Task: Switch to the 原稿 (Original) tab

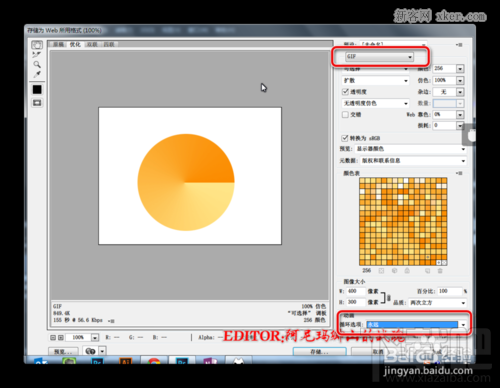Action: (59, 44)
